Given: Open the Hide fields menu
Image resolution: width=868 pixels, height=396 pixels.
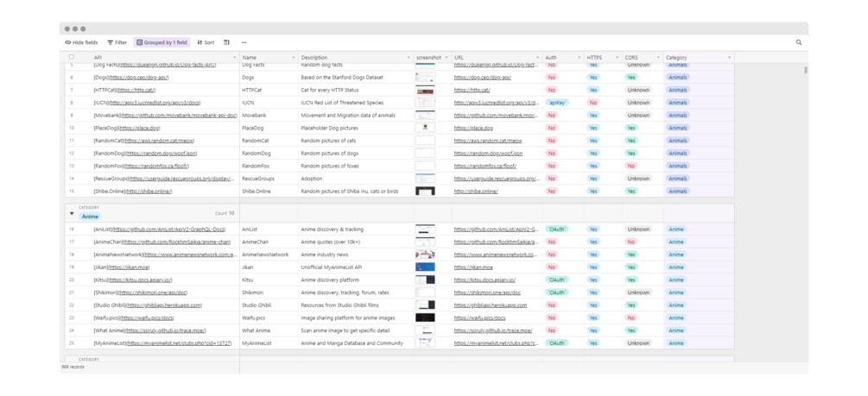Looking at the screenshot, I should 81,42.
